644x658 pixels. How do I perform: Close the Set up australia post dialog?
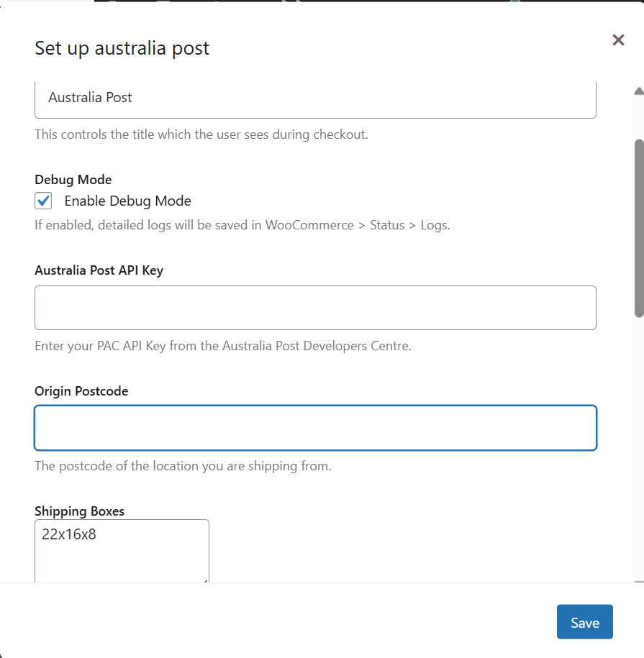[618, 40]
